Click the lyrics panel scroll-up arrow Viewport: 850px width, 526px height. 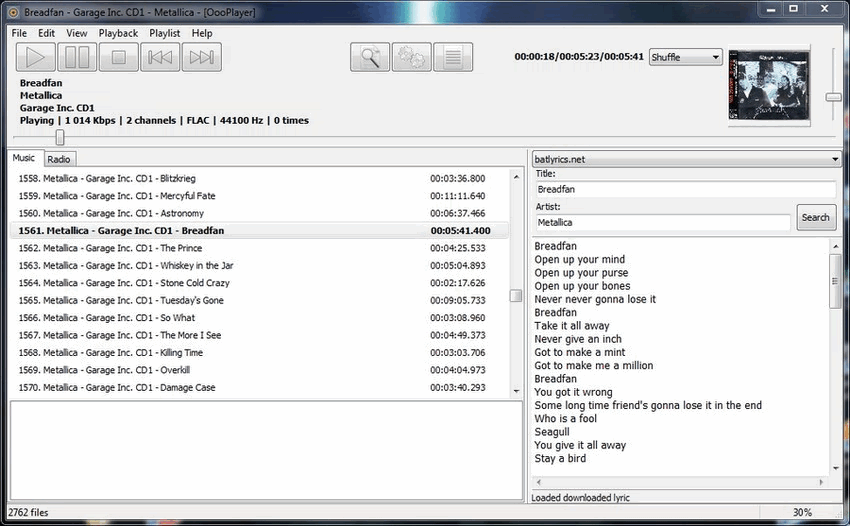click(x=835, y=247)
